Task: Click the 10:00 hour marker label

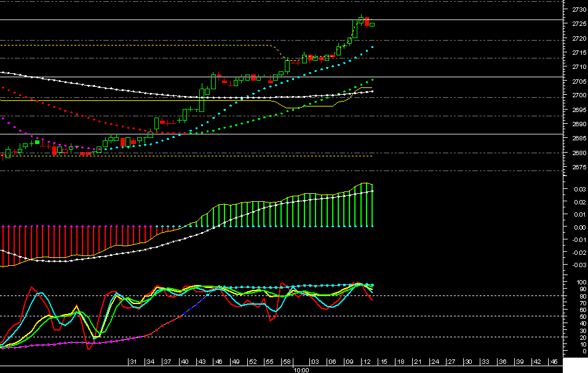Action: pos(301,371)
